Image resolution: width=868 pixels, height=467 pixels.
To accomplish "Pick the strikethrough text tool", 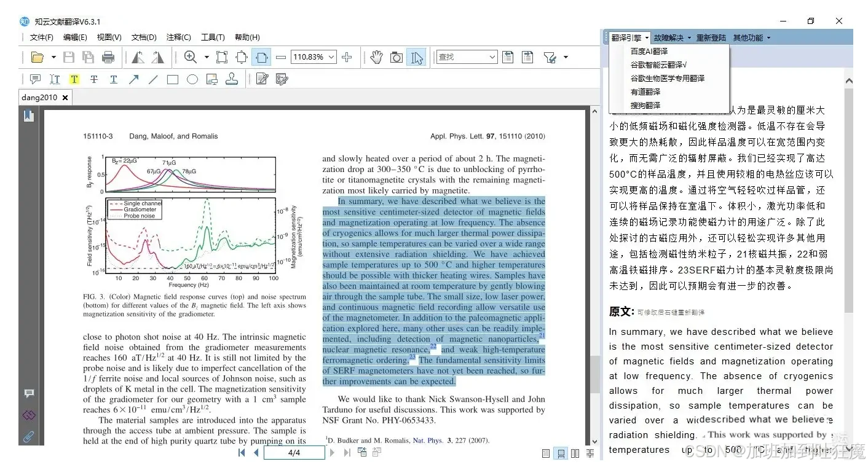I will 93,79.
